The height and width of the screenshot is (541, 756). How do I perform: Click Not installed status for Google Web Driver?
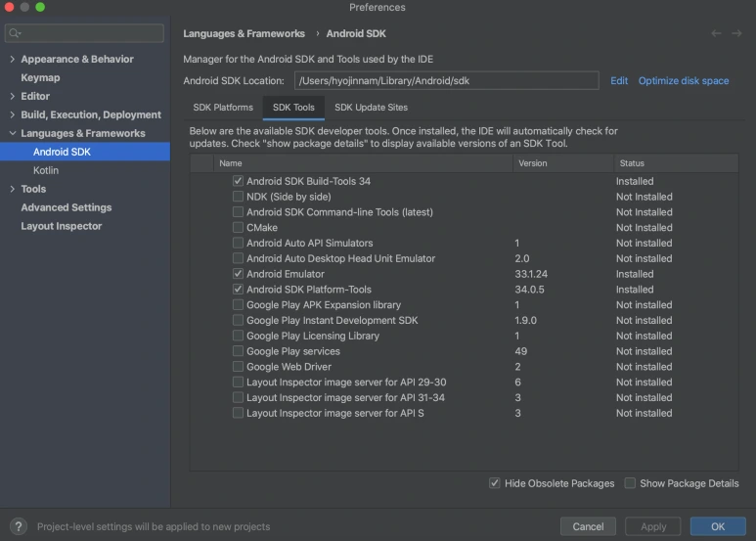pos(644,367)
